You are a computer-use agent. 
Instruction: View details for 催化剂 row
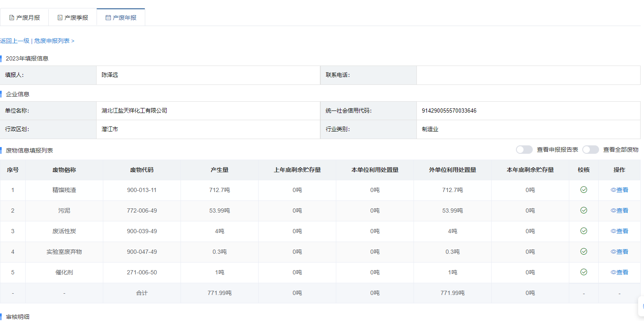tap(619, 272)
